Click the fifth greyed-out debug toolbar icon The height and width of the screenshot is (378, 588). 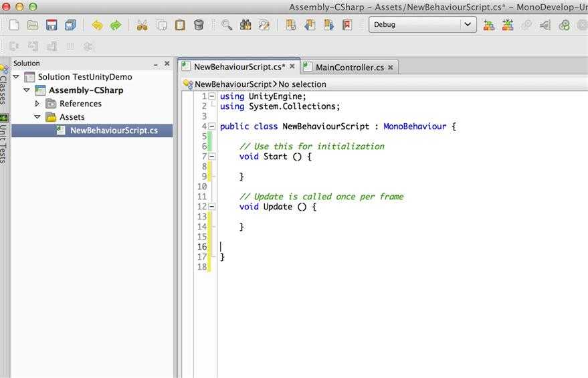[88, 46]
